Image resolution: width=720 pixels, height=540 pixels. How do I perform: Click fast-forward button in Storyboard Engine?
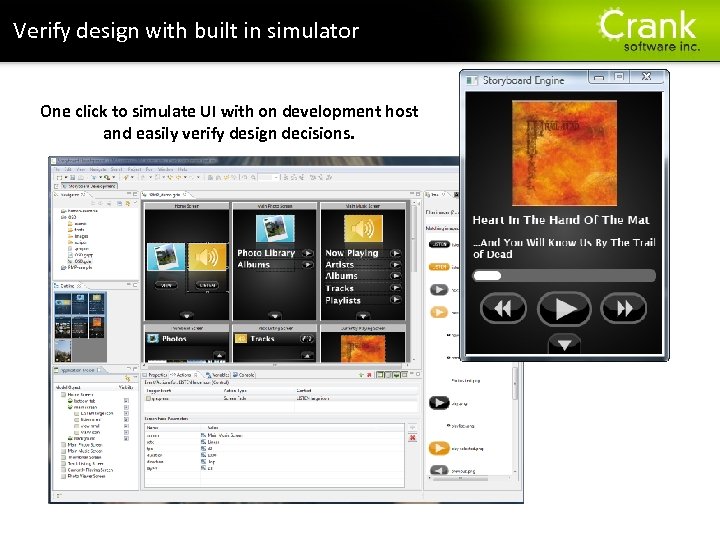point(624,308)
